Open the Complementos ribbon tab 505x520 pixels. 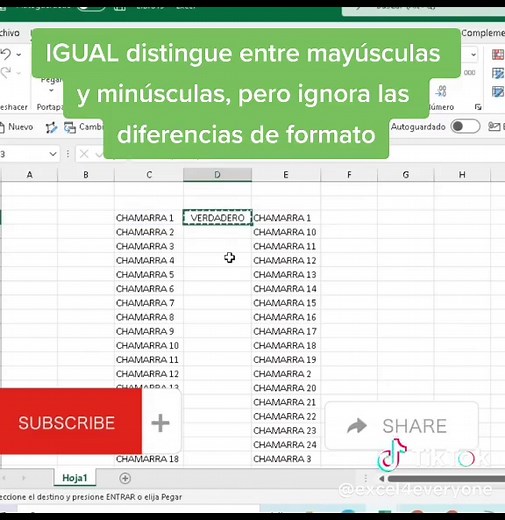(483, 33)
